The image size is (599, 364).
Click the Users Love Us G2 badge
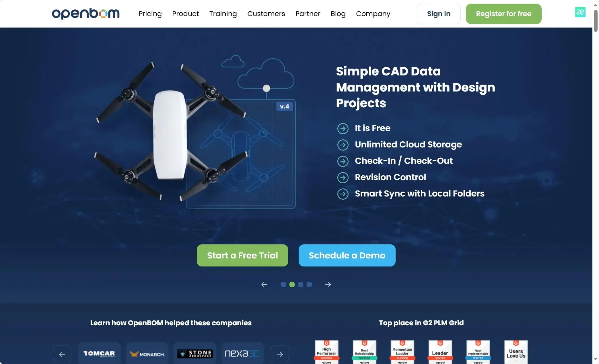pyautogui.click(x=516, y=352)
